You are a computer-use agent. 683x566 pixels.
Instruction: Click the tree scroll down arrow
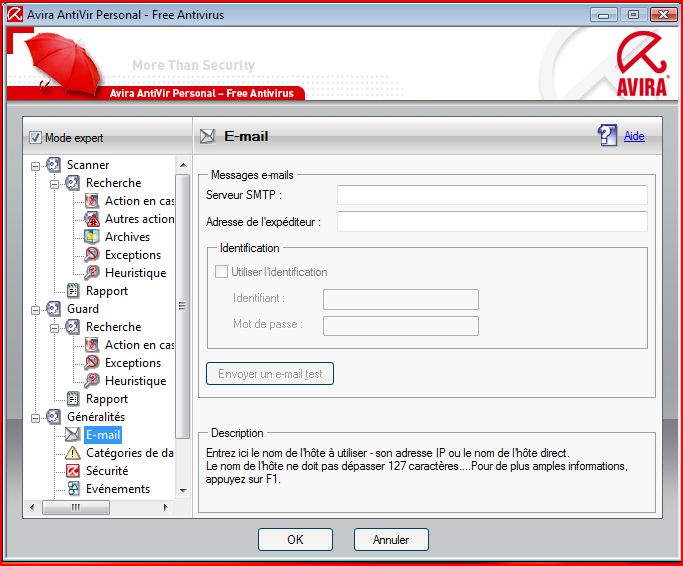coord(183,490)
